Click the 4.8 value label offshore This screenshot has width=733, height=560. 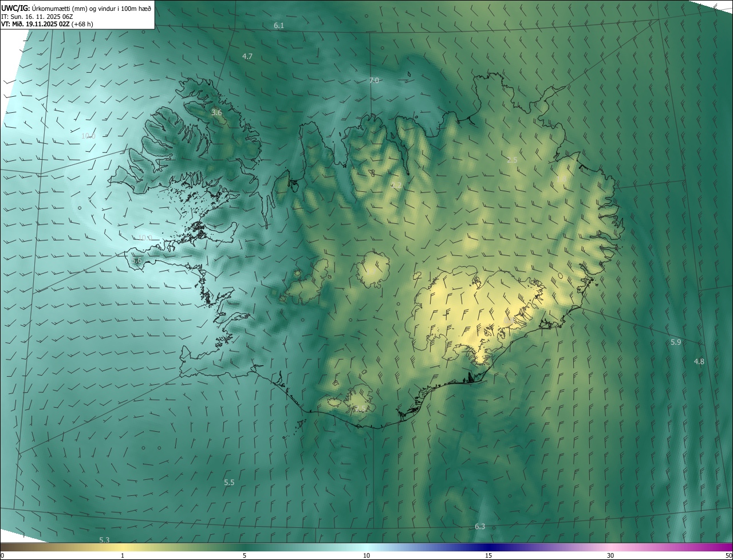[699, 361]
